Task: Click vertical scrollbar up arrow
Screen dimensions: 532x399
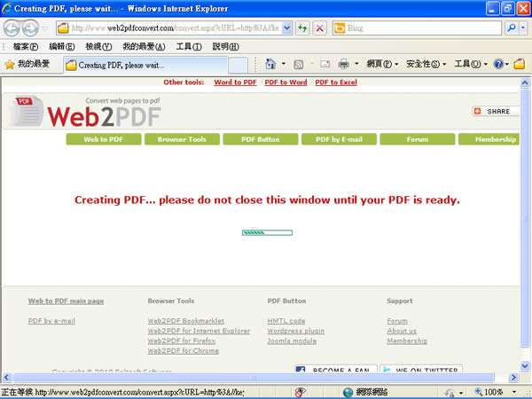Action: (x=525, y=82)
